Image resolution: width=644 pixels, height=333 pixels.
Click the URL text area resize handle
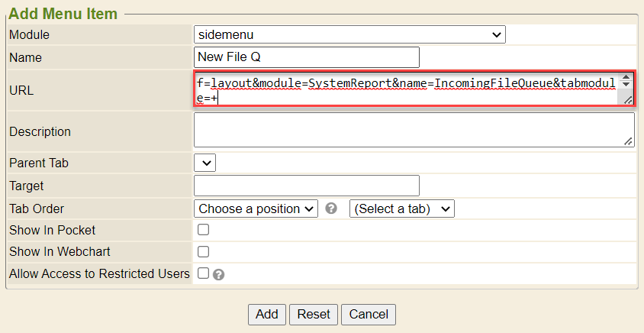point(627,100)
